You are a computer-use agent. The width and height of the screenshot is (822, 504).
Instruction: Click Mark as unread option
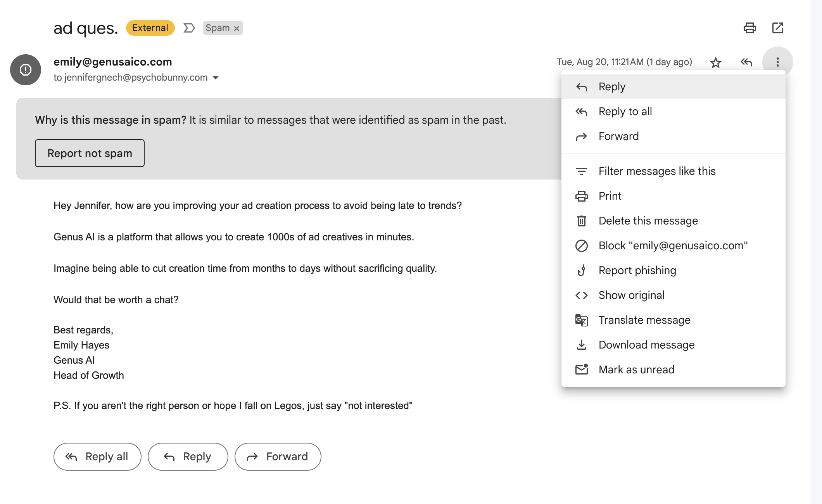636,370
